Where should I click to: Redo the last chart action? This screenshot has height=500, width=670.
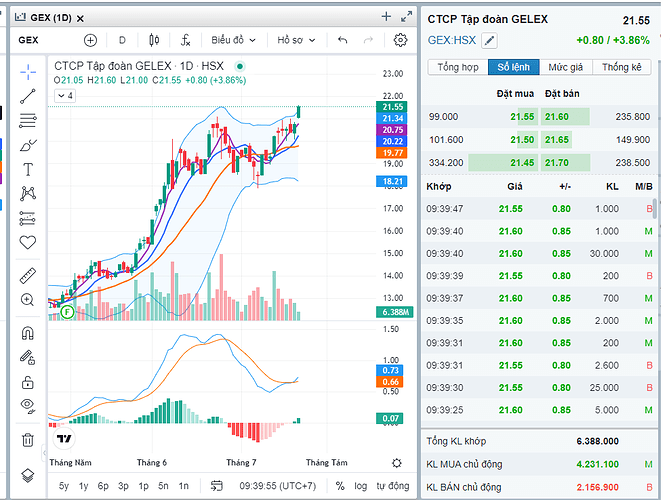(368, 40)
